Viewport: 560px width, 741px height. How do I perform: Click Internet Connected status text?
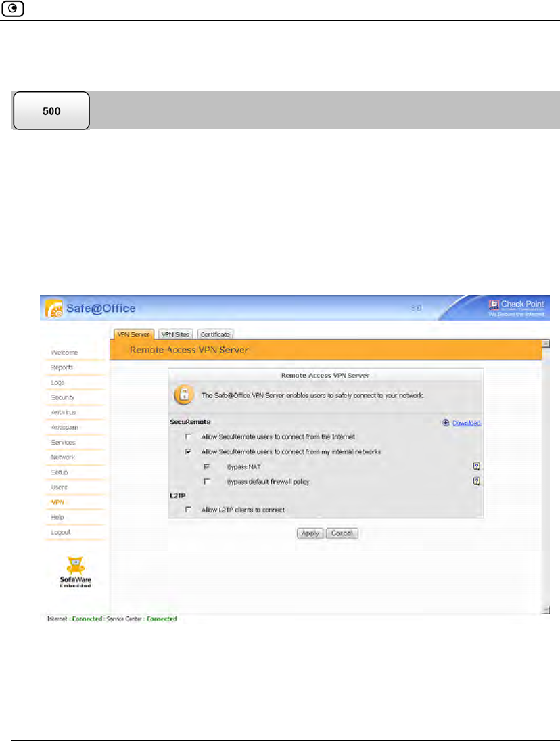tap(74, 619)
